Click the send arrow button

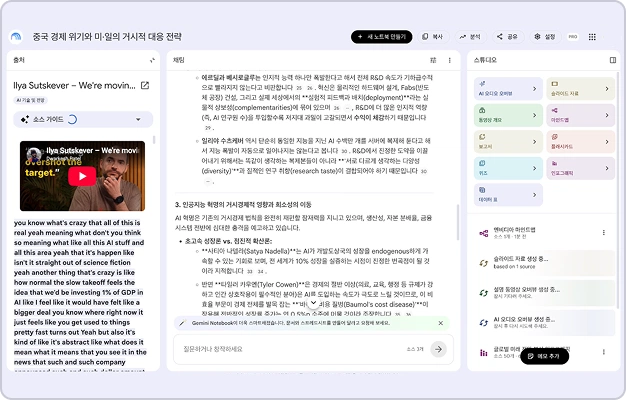pyautogui.click(x=438, y=349)
